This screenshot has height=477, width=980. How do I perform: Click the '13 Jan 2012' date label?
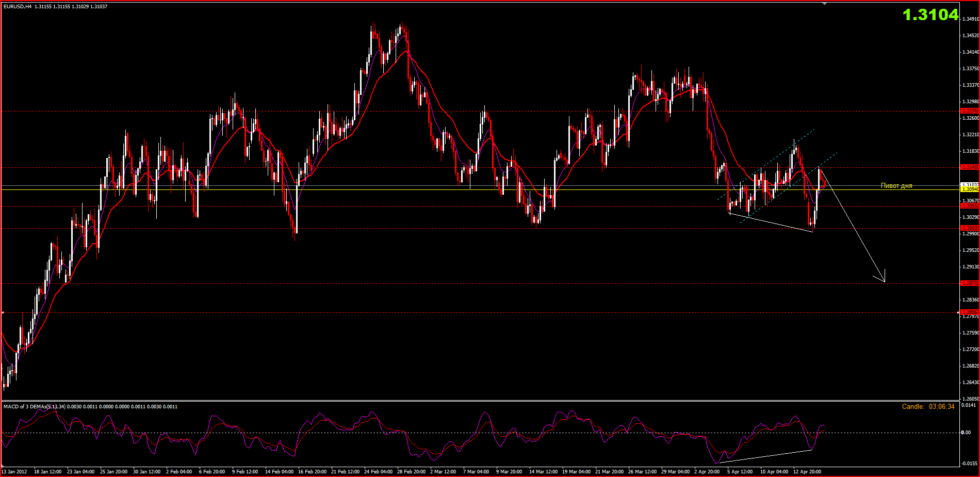pos(14,471)
